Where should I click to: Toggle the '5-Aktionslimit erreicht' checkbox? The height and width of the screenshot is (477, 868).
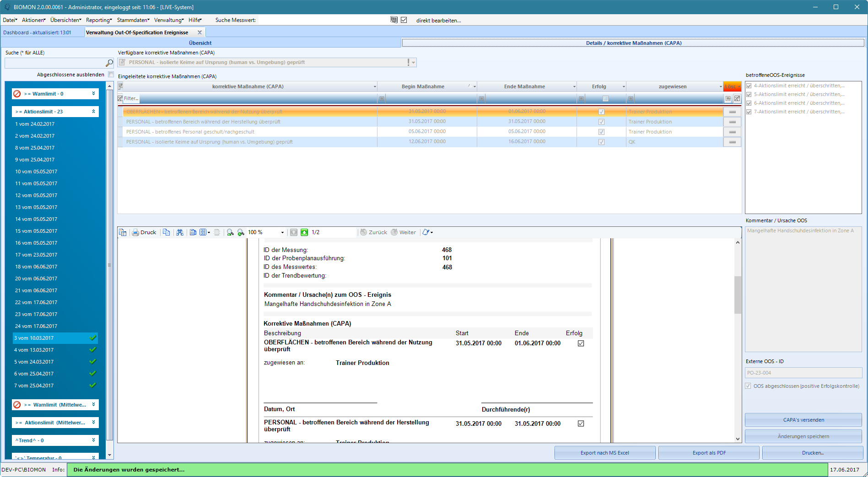tap(749, 94)
